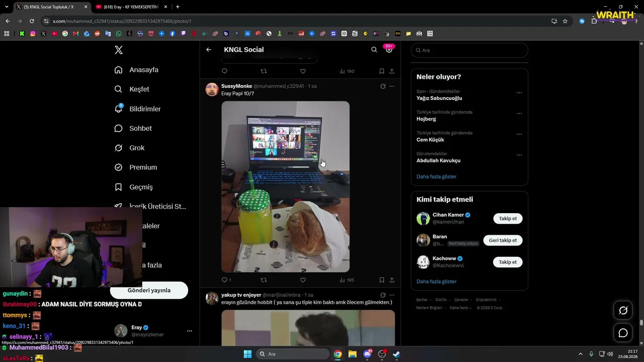Click the Ara search field on X
Viewport: 644px width, 362px height.
pyautogui.click(x=469, y=50)
